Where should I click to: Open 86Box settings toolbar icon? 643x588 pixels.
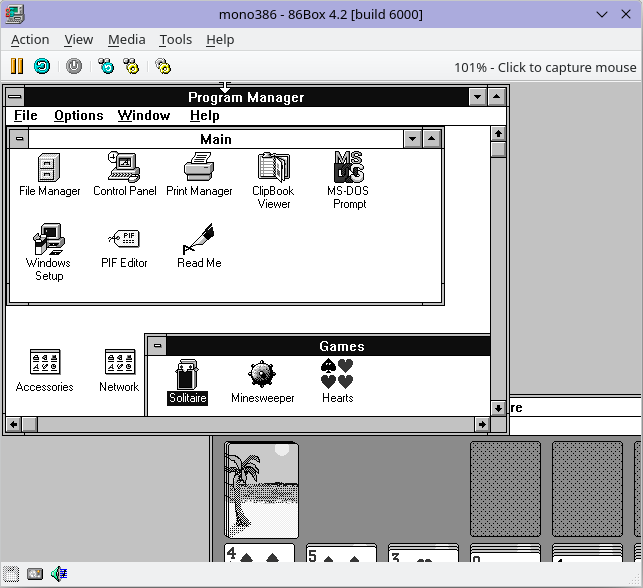tap(163, 66)
